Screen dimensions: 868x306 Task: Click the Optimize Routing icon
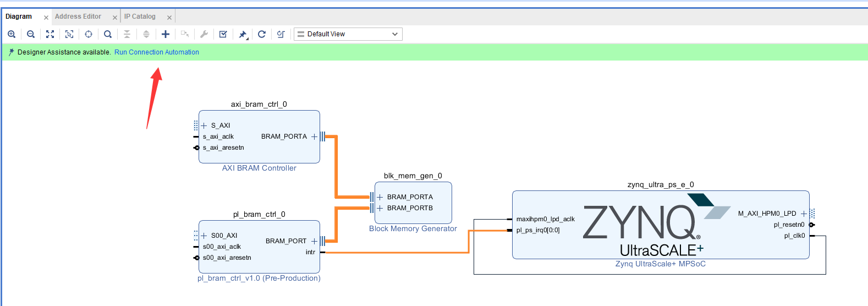point(281,34)
